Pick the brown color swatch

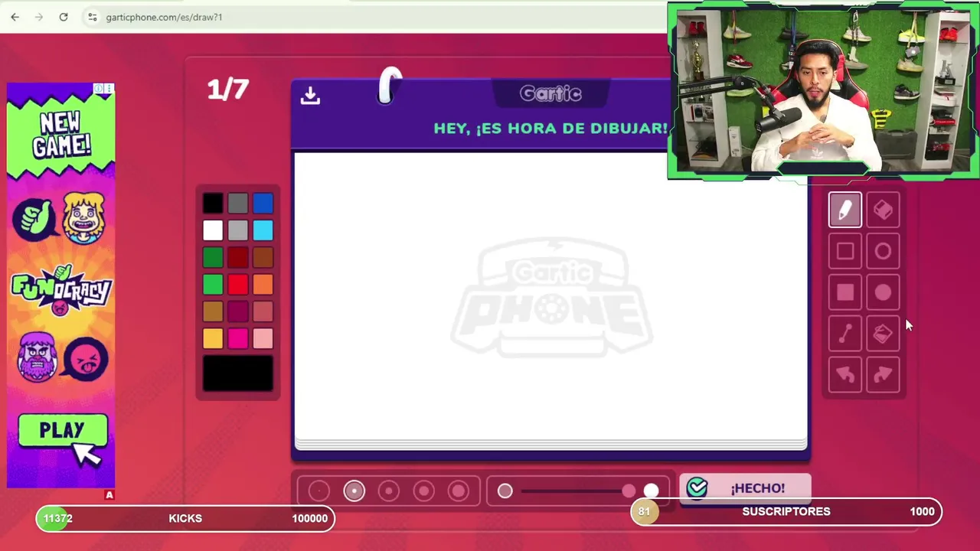click(263, 257)
